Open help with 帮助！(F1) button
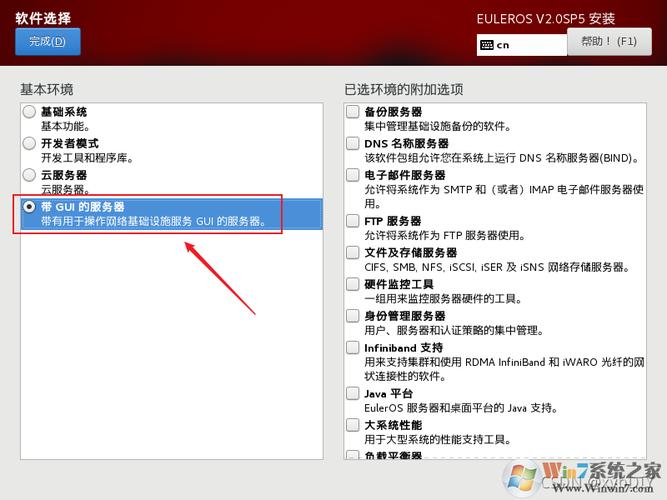 point(609,42)
